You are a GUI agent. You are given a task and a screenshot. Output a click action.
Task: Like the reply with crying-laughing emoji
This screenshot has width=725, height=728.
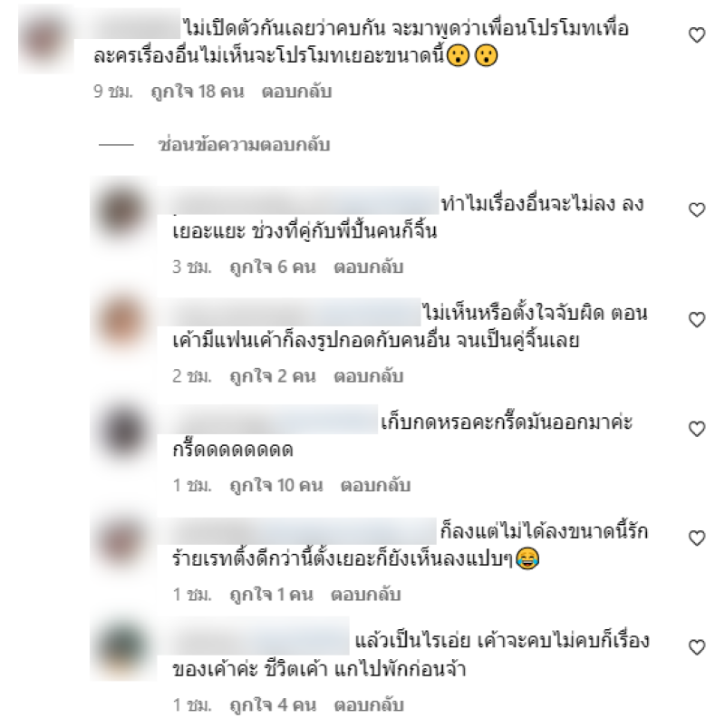[697, 538]
